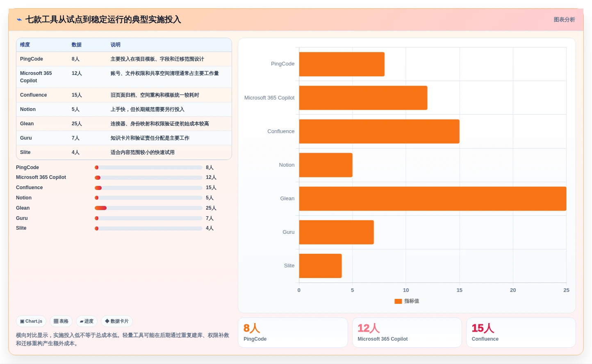Click the Glean axis label in the chart

287,199
